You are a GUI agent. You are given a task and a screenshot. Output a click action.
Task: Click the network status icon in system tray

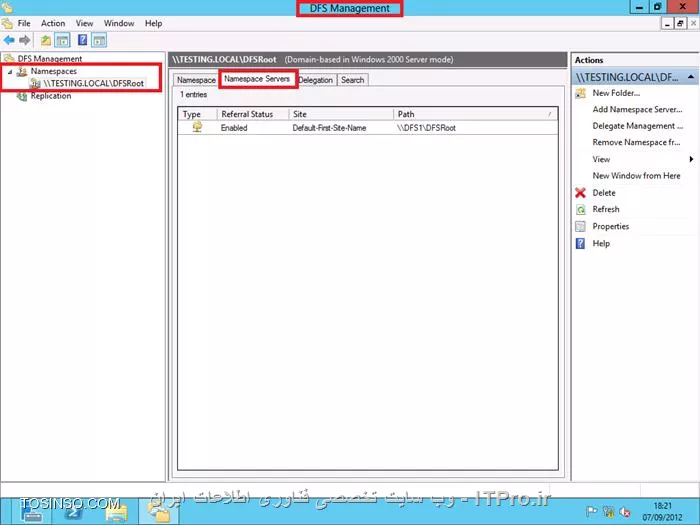(608, 512)
